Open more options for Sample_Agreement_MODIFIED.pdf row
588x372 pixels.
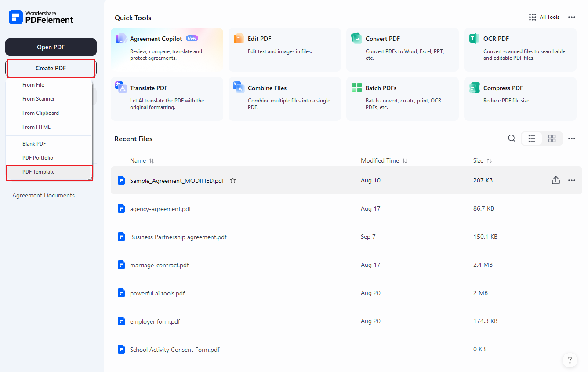[571, 180]
